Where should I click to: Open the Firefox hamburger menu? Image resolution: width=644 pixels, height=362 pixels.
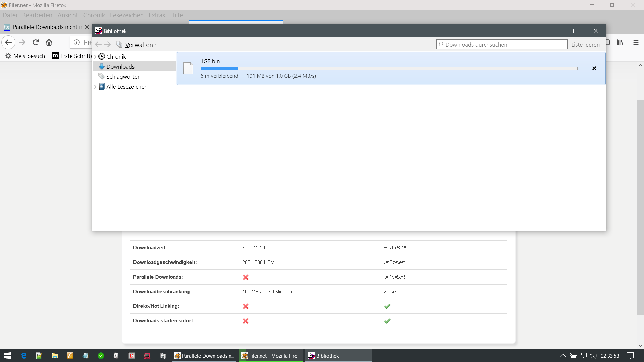[636, 42]
